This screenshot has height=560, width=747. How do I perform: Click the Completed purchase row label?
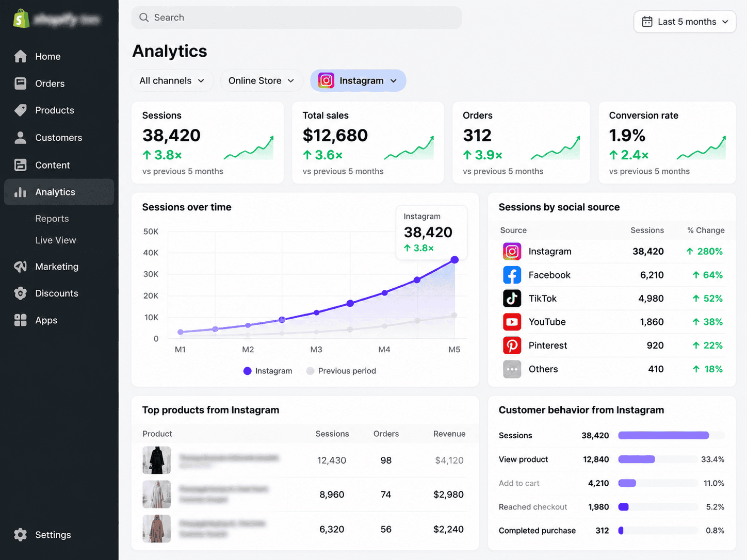pos(537,531)
